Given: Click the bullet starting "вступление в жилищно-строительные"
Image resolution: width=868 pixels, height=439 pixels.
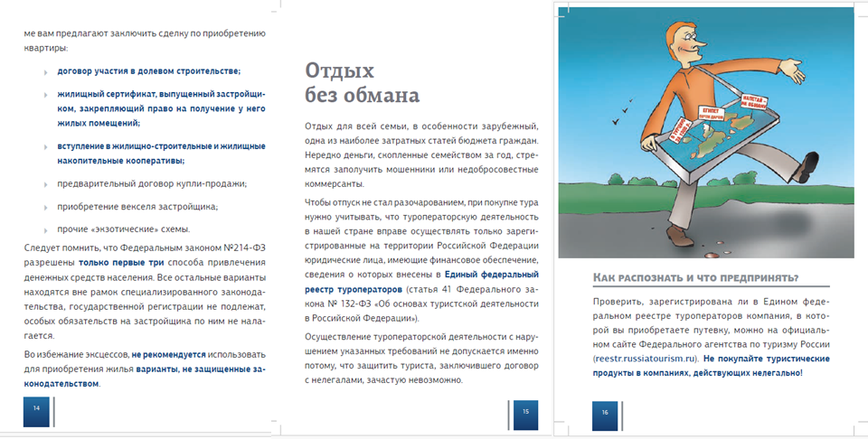Looking at the screenshot, I should click(161, 154).
